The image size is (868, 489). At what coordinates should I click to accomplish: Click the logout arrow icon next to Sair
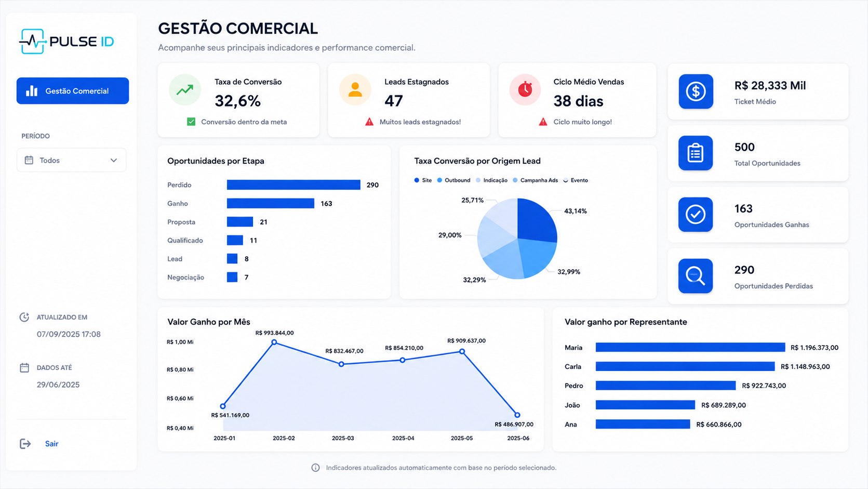click(x=25, y=443)
